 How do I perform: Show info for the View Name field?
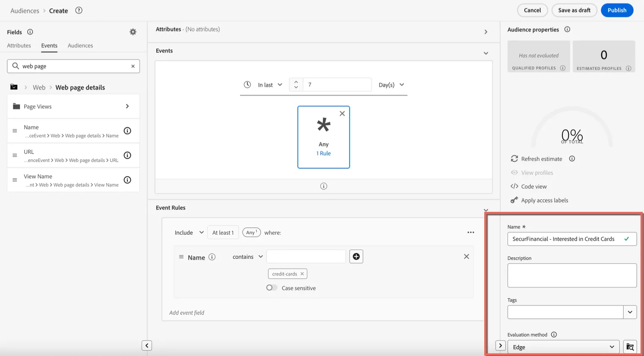pos(127,180)
